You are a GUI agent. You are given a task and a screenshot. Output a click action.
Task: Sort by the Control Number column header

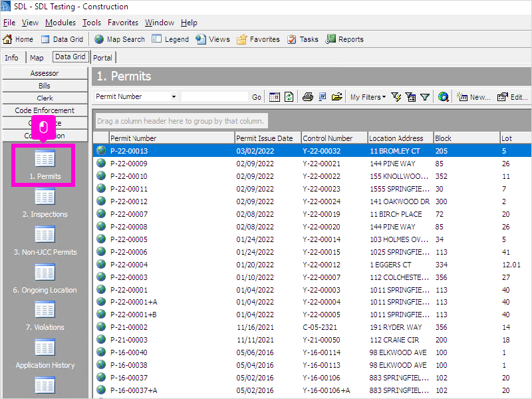(334, 138)
